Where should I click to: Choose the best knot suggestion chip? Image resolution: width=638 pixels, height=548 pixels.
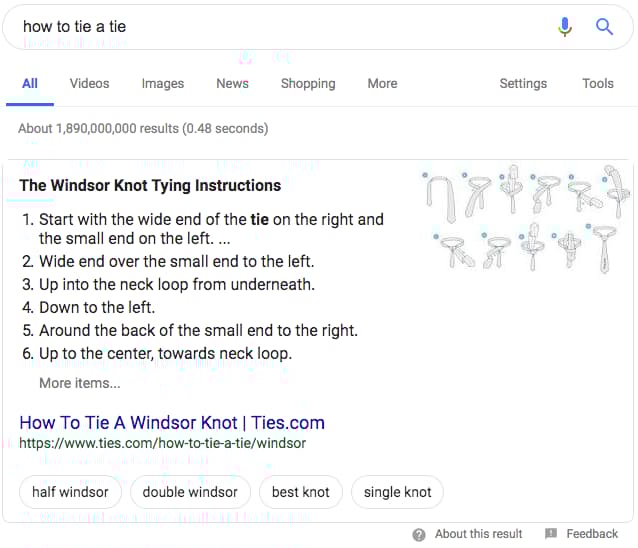pos(300,492)
